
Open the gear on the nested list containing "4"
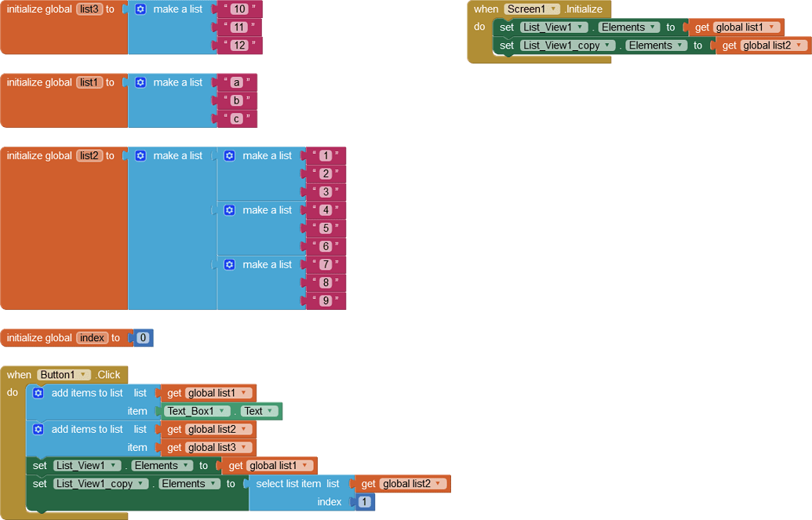(229, 209)
